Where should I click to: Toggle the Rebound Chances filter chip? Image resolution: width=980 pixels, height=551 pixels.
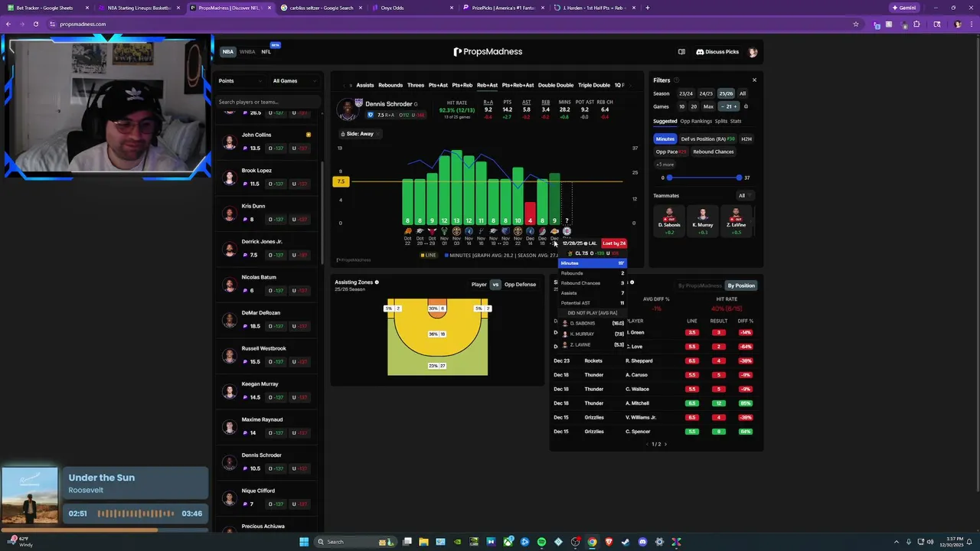point(714,152)
